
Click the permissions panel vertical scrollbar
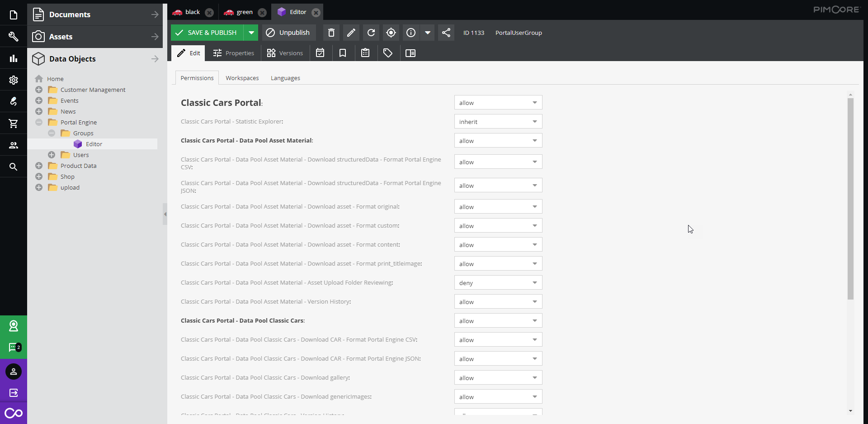pos(850,198)
